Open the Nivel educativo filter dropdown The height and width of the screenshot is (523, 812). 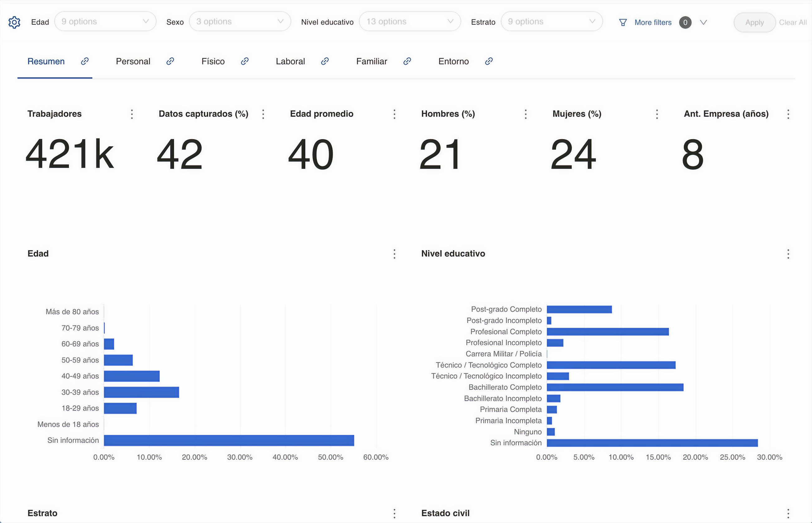click(x=410, y=22)
